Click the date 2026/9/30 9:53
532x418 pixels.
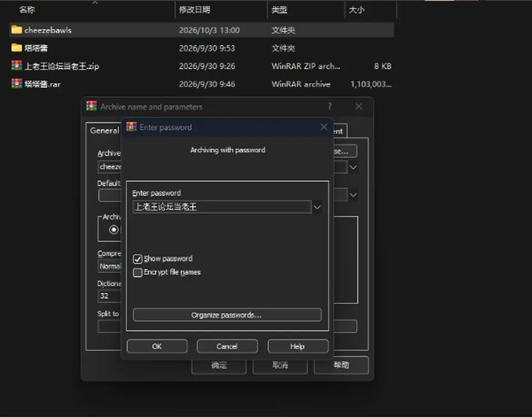(x=207, y=48)
